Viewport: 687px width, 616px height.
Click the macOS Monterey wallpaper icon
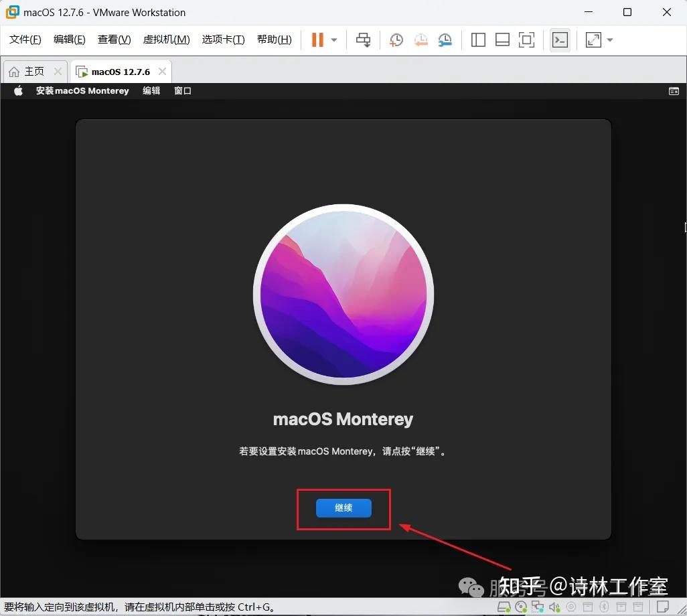pyautogui.click(x=343, y=295)
